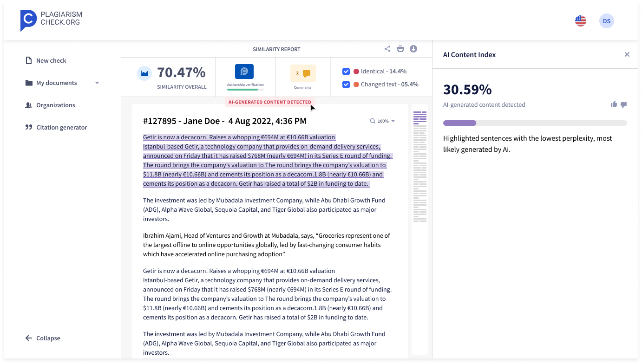Open language selector US flag
Viewport: 642px width, 364px height.
click(x=580, y=21)
